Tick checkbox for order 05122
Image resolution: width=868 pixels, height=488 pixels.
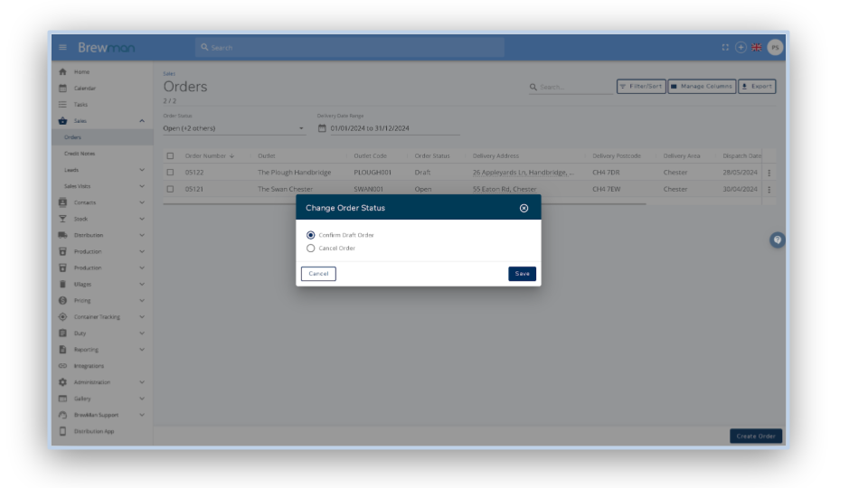coord(171,173)
